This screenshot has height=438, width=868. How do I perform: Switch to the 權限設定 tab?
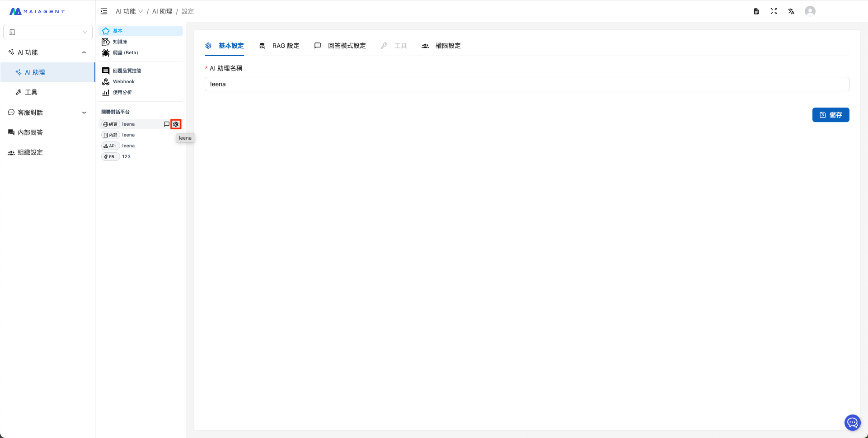click(441, 46)
